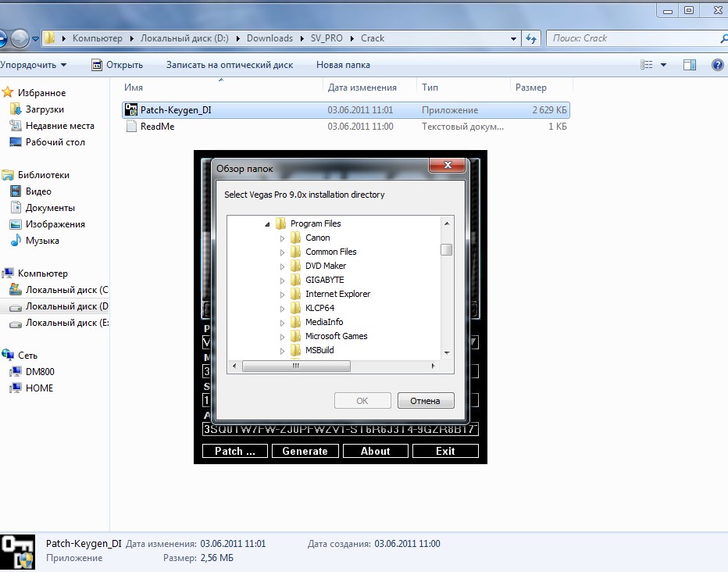
Task: Expand the Common Files folder node
Action: pos(282,252)
